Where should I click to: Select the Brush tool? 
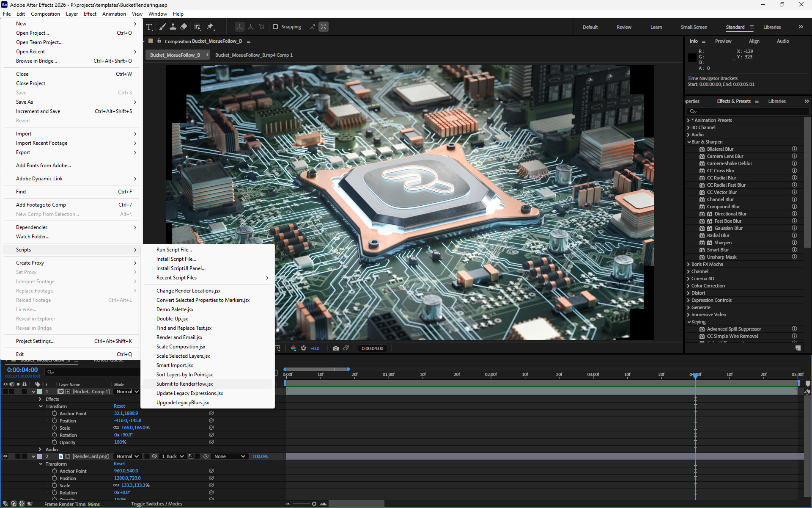[x=162, y=27]
